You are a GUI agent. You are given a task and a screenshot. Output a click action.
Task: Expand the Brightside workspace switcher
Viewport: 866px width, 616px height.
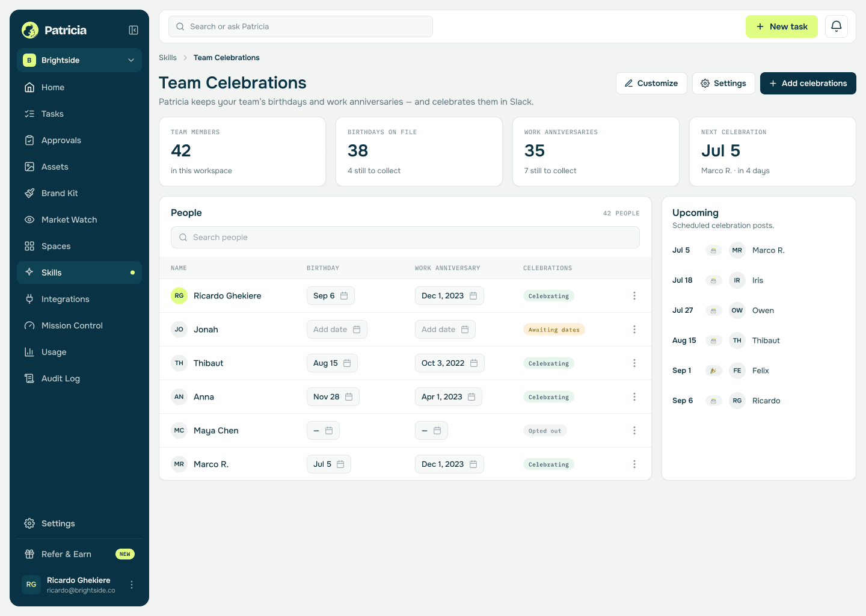point(79,60)
